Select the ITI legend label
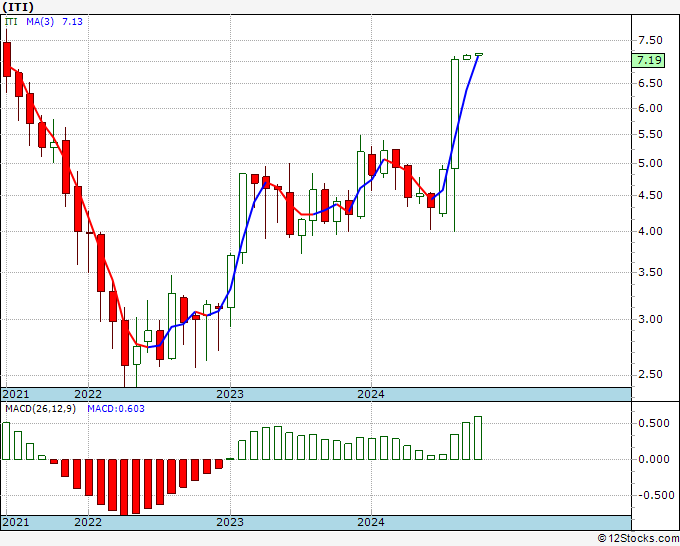 11,22
